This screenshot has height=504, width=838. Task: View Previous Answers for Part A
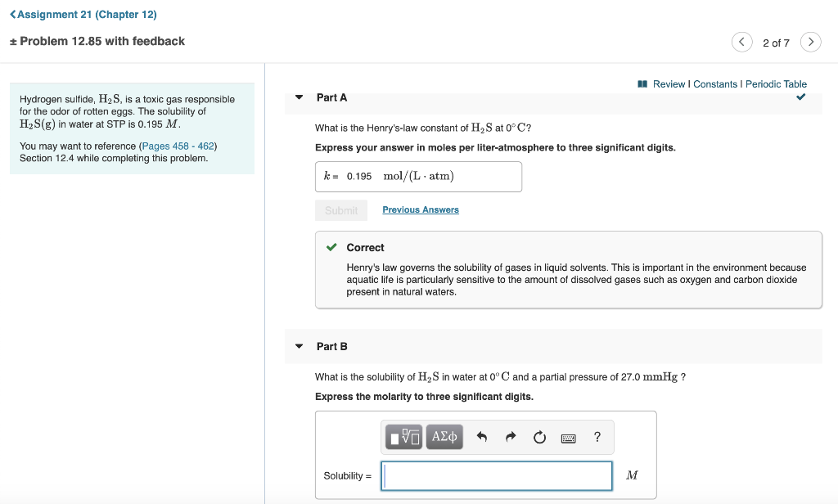[421, 209]
